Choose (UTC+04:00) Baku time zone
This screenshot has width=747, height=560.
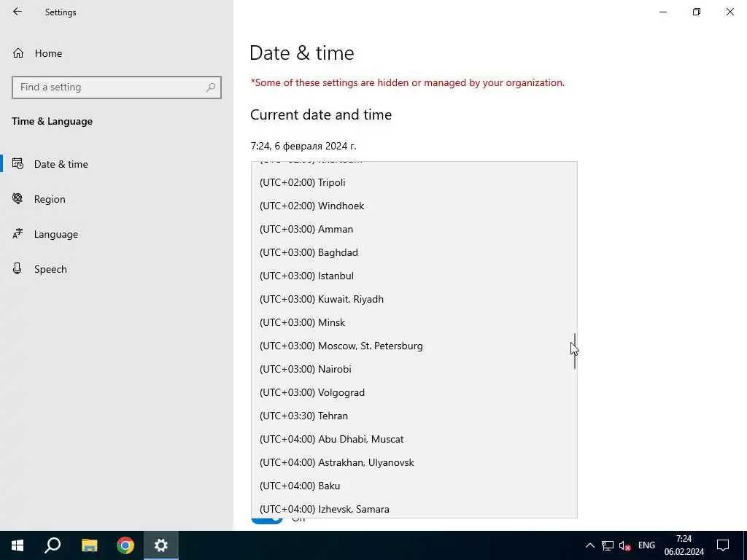pyautogui.click(x=414, y=486)
